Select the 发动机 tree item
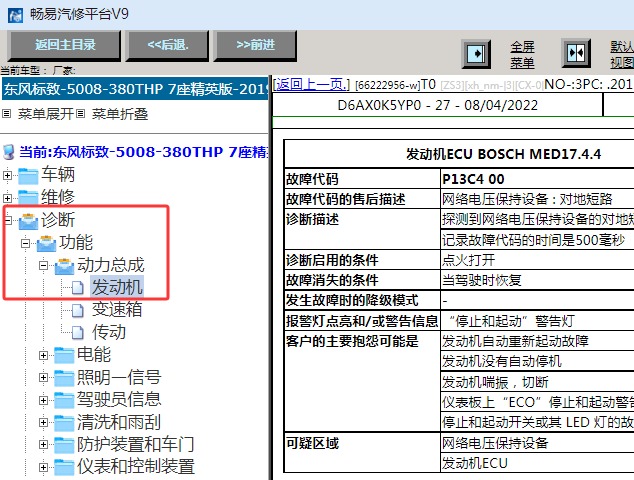634x480 pixels. point(117,288)
